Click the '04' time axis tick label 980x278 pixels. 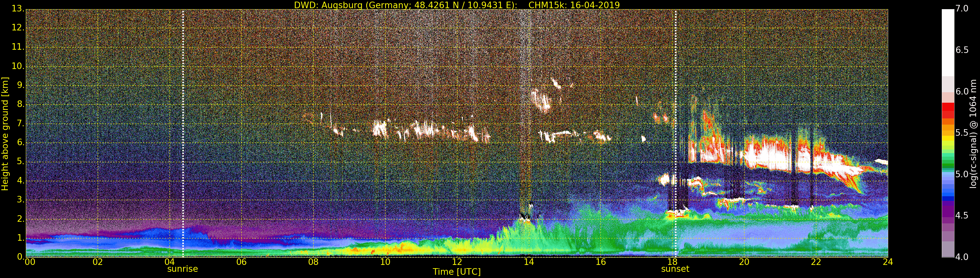pyautogui.click(x=169, y=262)
